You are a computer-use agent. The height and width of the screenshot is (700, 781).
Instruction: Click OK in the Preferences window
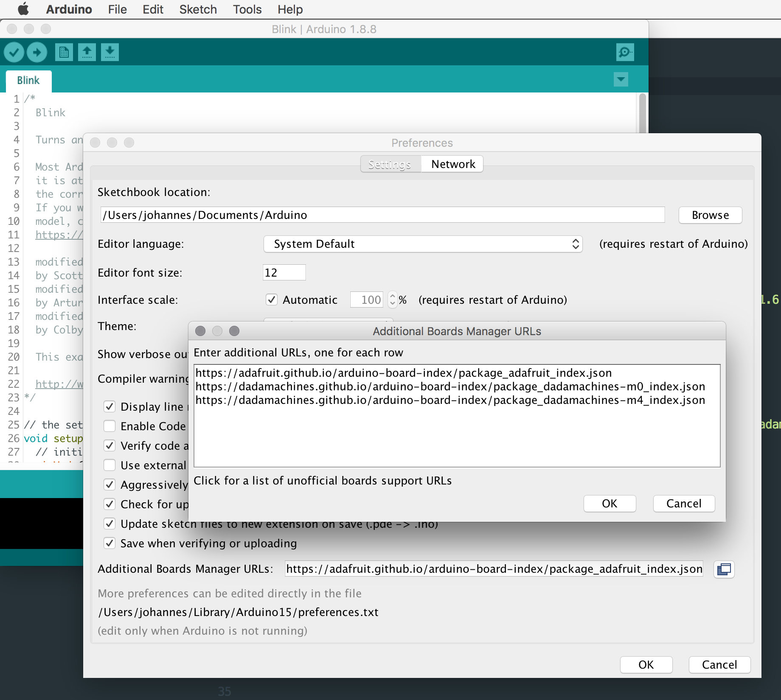(646, 664)
